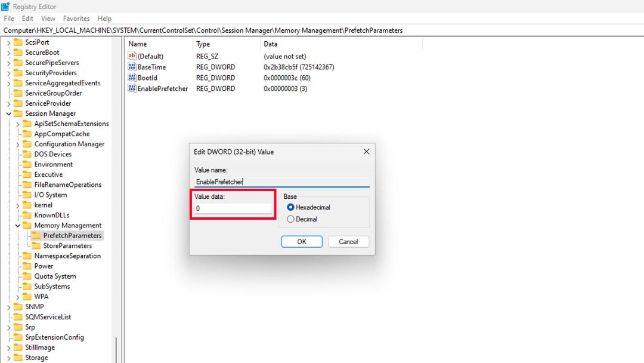644x363 pixels.
Task: Collapse the Memory Management tree node
Action: click(x=18, y=226)
